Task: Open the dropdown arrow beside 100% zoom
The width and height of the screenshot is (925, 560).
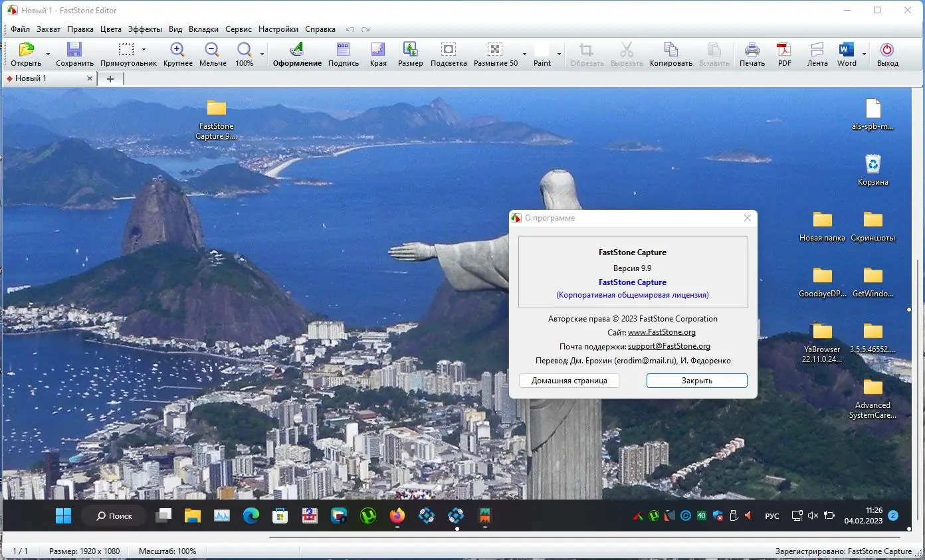Action: (262, 54)
